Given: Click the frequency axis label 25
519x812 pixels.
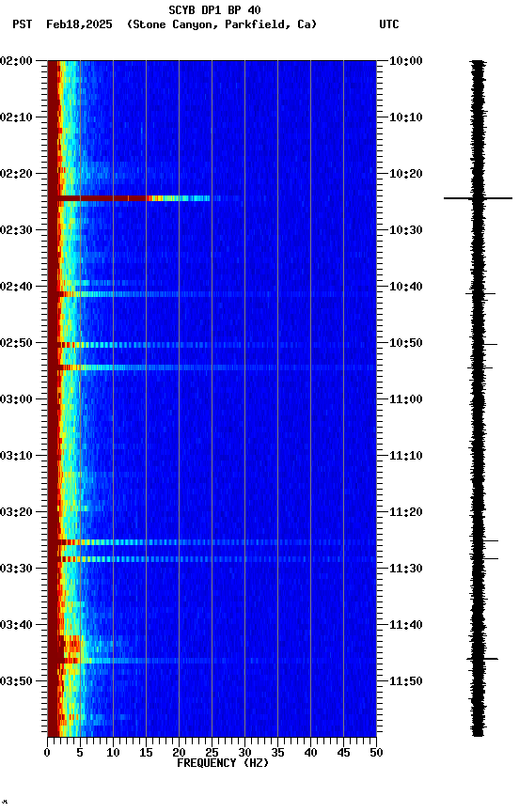Looking at the screenshot, I should [212, 753].
